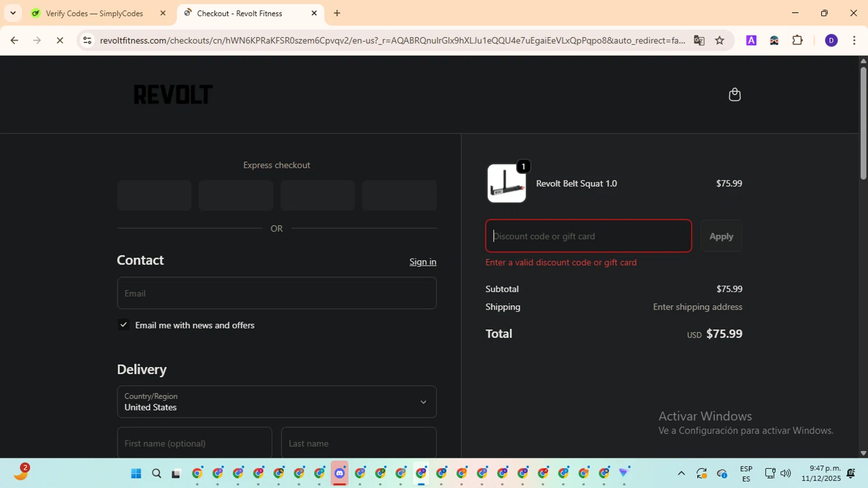Click the Revolt Belt Squat 1.0 product name
Screen dimensions: 868x488
pyautogui.click(x=576, y=184)
